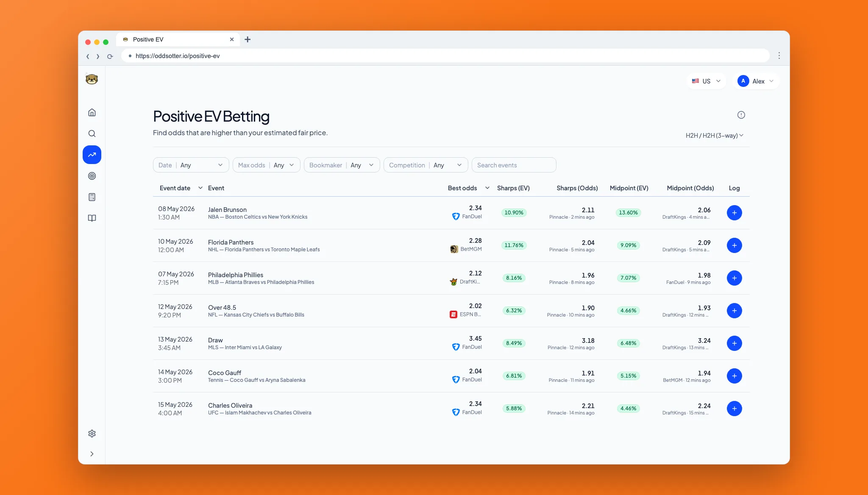868x495 pixels.
Task: Log the Coco Gauff bet
Action: (x=734, y=376)
